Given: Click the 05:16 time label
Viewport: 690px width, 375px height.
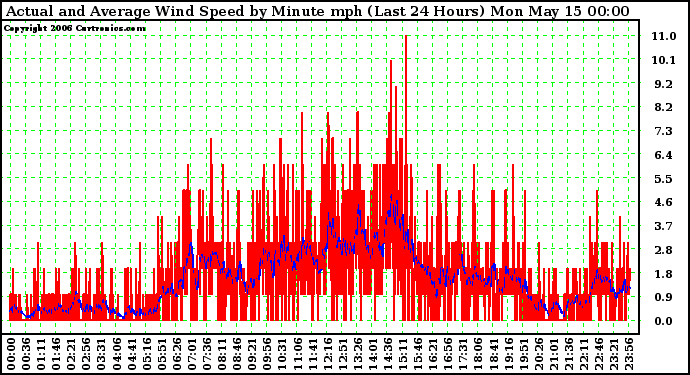Looking at the screenshot, I should (147, 354).
